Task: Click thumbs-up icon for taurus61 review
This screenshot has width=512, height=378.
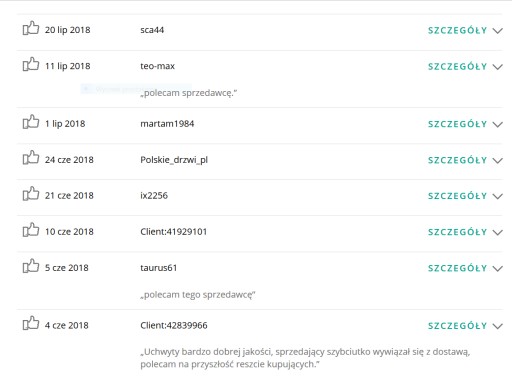Action: pos(31,266)
